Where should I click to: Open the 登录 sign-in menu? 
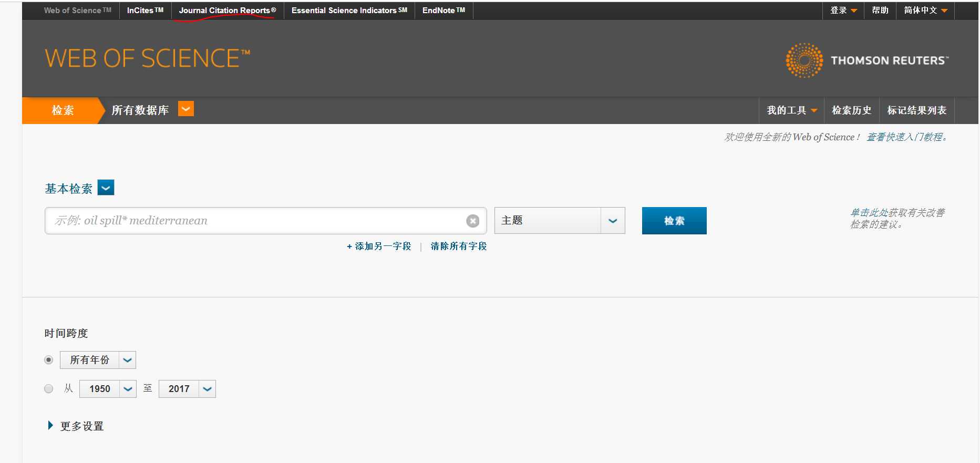(843, 11)
